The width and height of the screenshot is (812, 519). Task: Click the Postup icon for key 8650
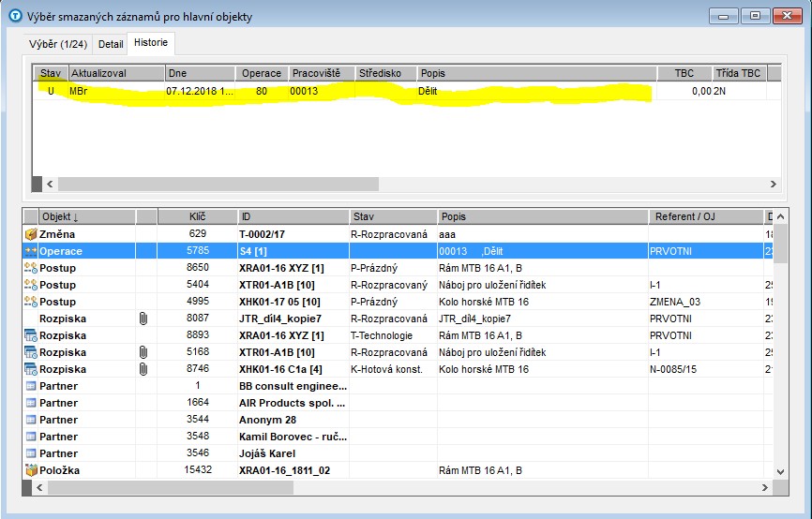30,268
